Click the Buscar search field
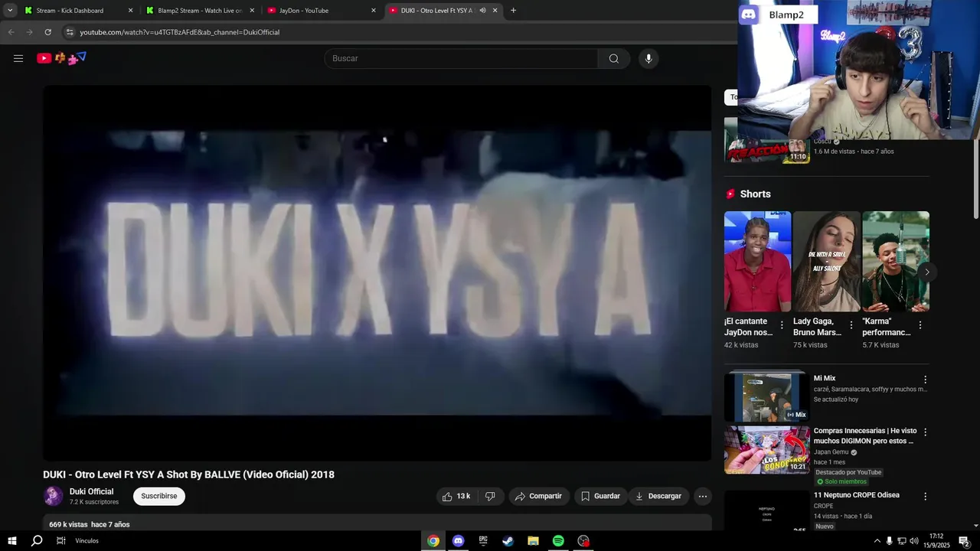980x551 pixels. [462, 59]
